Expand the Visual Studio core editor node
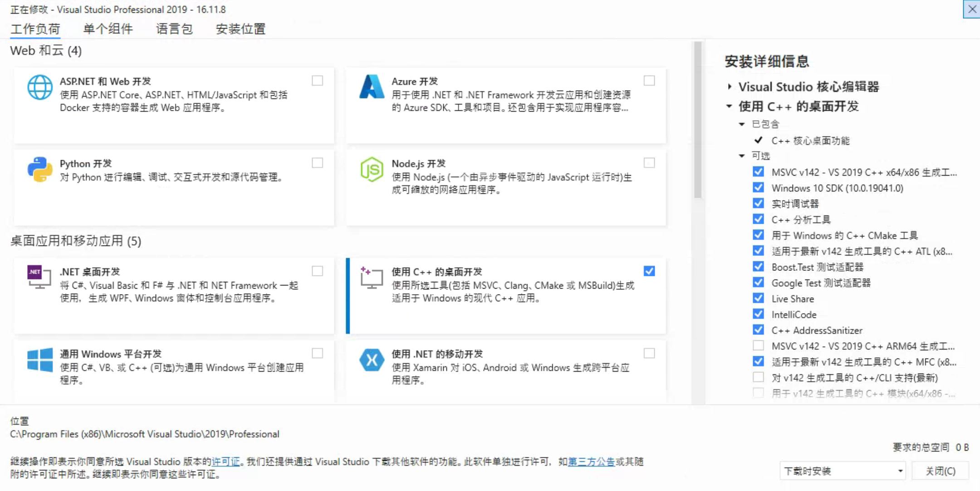980x491 pixels. tap(729, 86)
